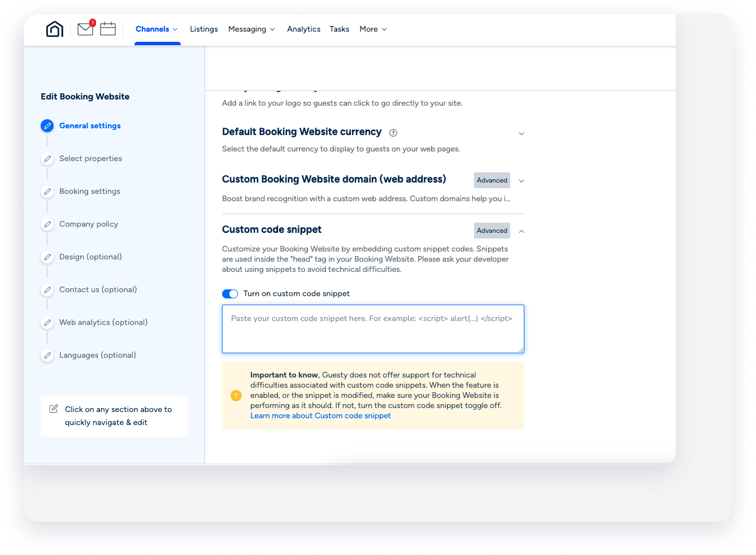The width and height of the screenshot is (756, 555).
Task: Open the inbox envelope icon
Action: (85, 29)
